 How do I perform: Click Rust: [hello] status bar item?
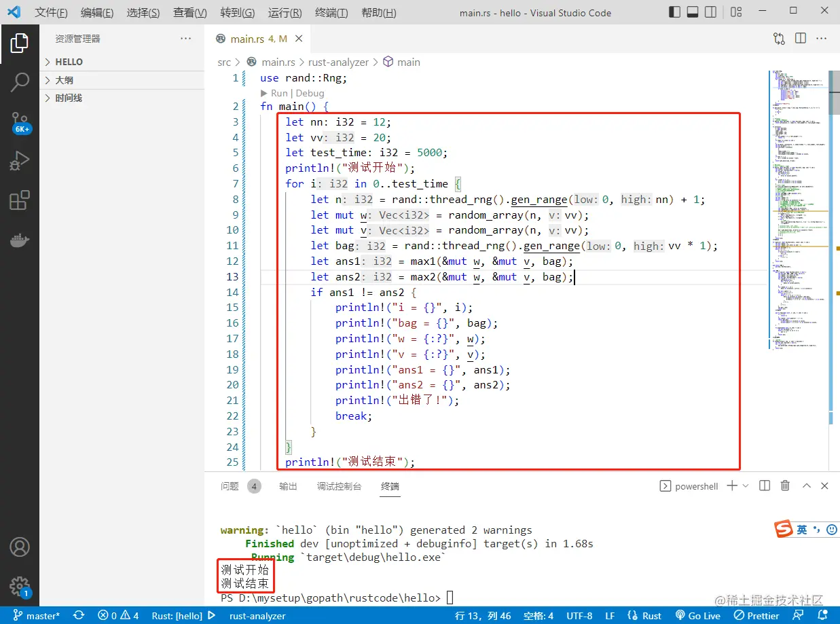pyautogui.click(x=177, y=616)
